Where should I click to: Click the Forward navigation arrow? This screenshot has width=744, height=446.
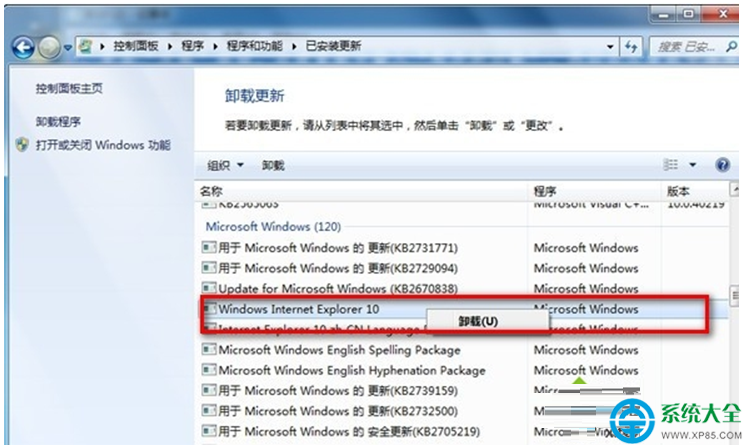point(49,47)
